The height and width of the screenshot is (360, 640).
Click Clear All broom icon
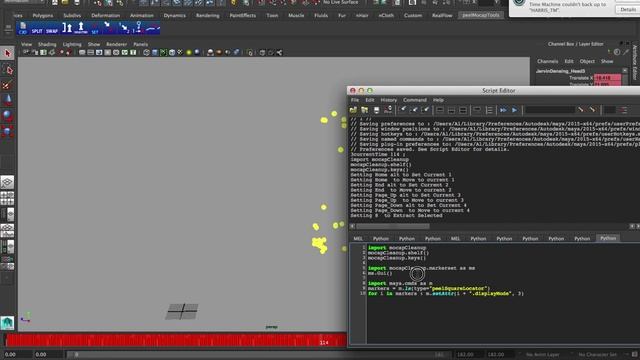click(425, 110)
